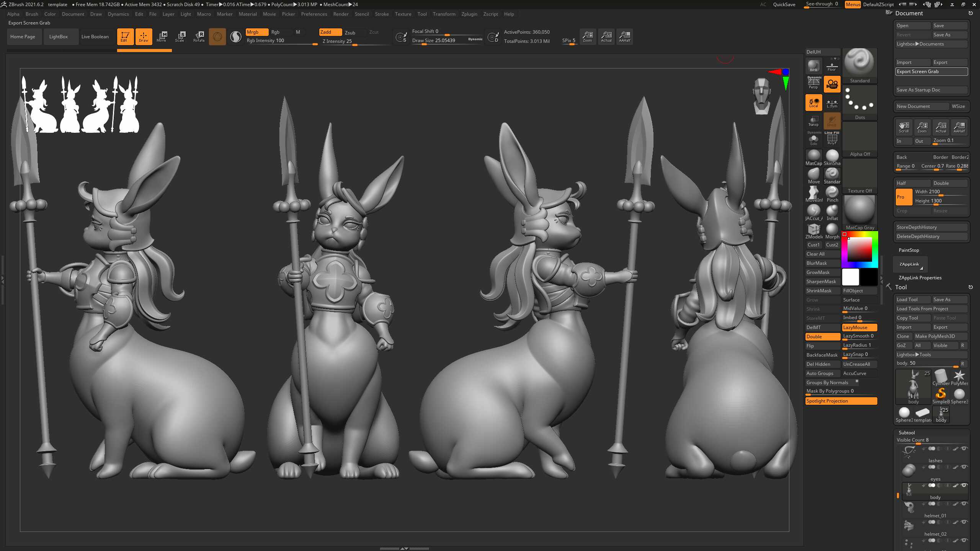This screenshot has width=980, height=551.
Task: Toggle Ghost transparency icon
Action: point(832,121)
